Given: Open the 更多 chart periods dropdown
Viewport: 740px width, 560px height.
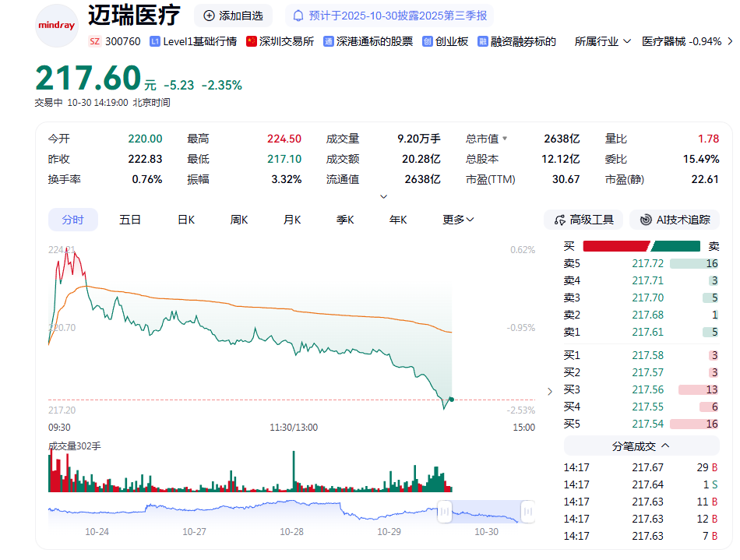Looking at the screenshot, I should 458,220.
